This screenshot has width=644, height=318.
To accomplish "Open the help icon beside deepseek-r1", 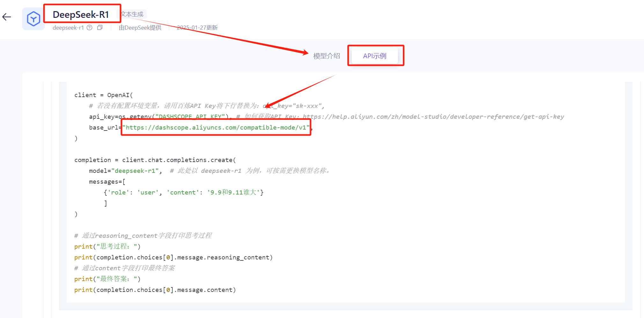I will tap(90, 28).
